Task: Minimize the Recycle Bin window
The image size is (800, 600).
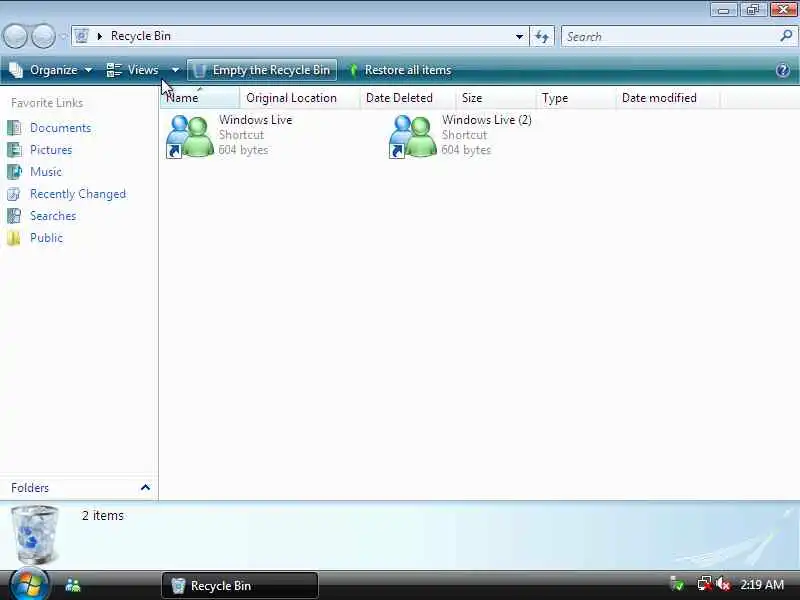Action: [723, 10]
